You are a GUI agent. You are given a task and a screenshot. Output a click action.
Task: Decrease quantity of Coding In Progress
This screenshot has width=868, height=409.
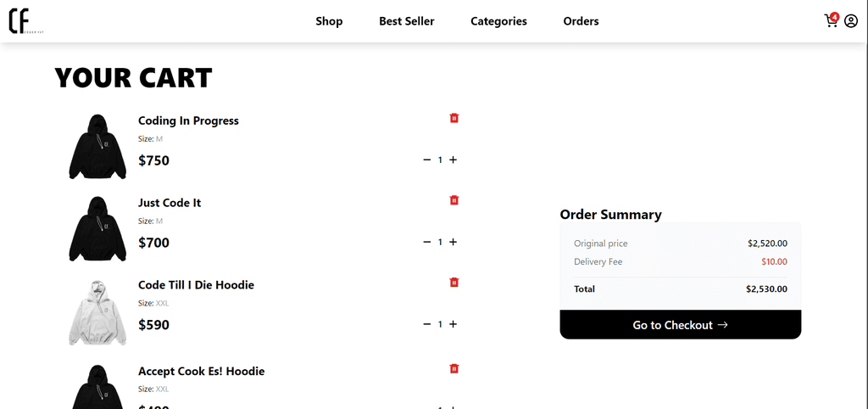(x=427, y=160)
